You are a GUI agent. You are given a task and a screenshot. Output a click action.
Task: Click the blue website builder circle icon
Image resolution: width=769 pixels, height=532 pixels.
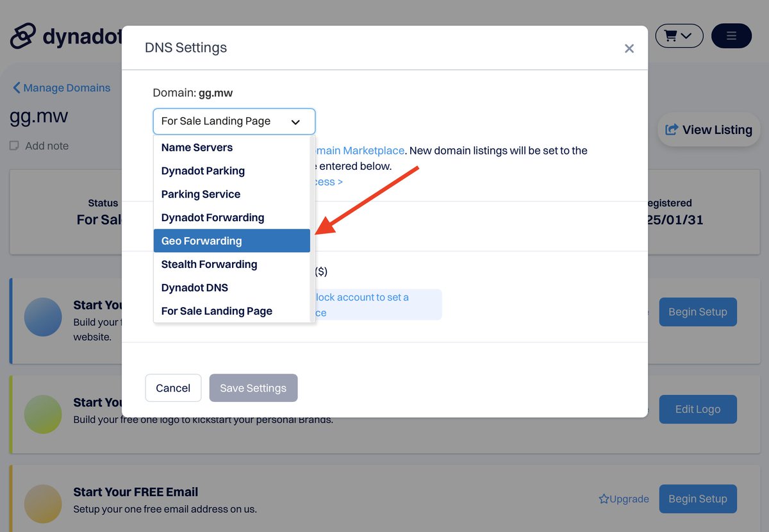43,317
